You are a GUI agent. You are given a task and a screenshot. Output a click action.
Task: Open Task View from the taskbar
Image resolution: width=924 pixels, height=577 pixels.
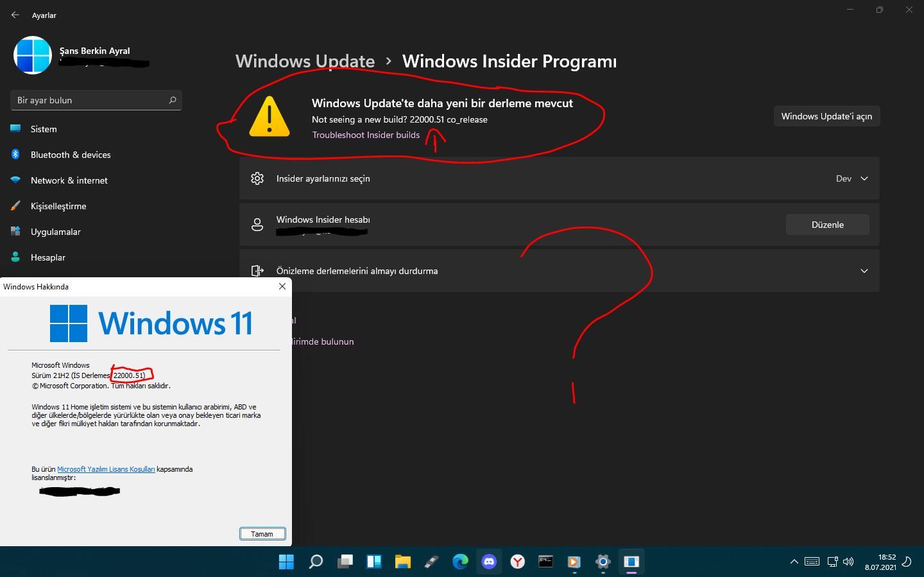pyautogui.click(x=345, y=562)
